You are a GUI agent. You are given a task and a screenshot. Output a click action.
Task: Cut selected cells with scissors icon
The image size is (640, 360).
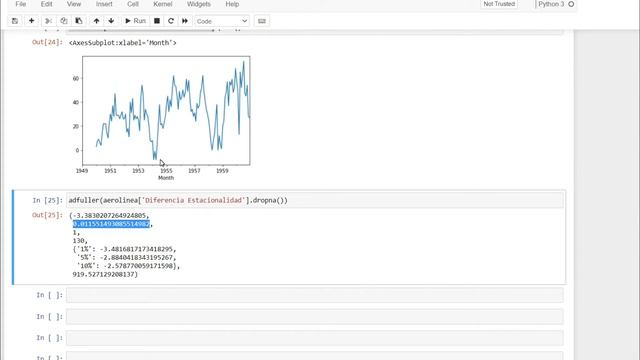click(48, 21)
